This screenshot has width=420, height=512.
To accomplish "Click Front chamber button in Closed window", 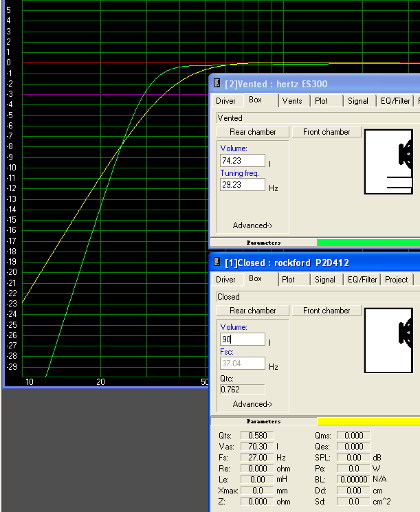I will point(327,311).
